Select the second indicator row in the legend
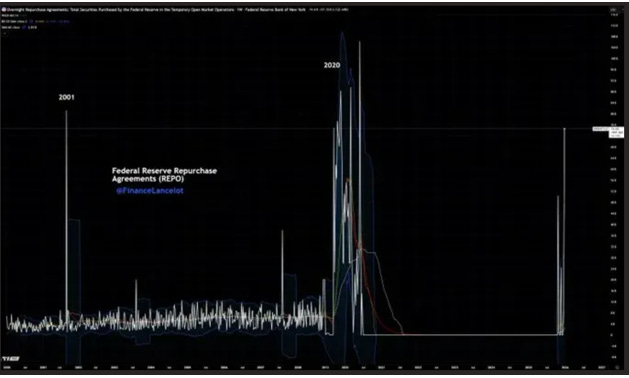The image size is (629, 378). tap(35, 21)
